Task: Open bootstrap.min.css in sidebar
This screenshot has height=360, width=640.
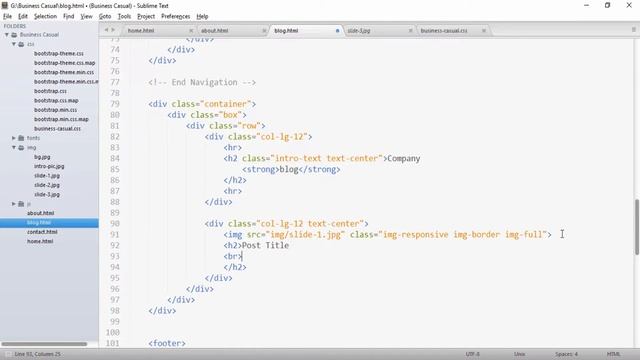Action: click(56, 110)
